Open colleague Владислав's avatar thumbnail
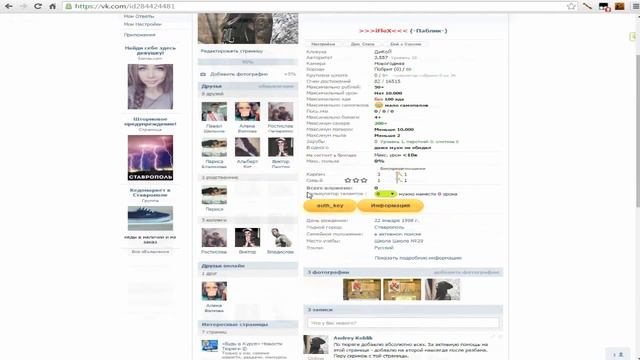 [280, 238]
